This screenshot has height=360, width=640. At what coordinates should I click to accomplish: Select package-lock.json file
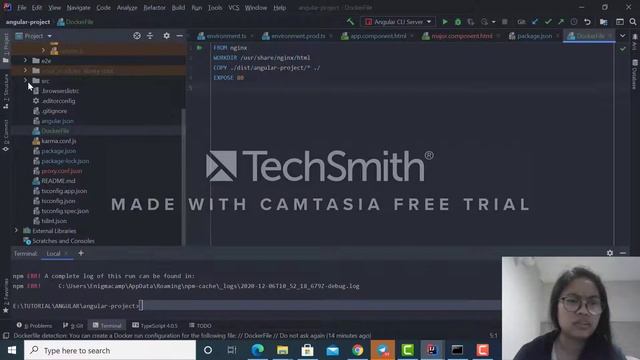coord(65,161)
